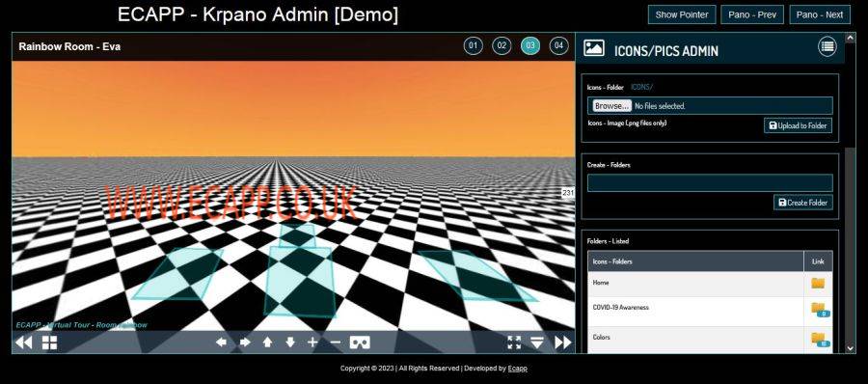Click the admin panel scrollbar thumb

click(851, 244)
